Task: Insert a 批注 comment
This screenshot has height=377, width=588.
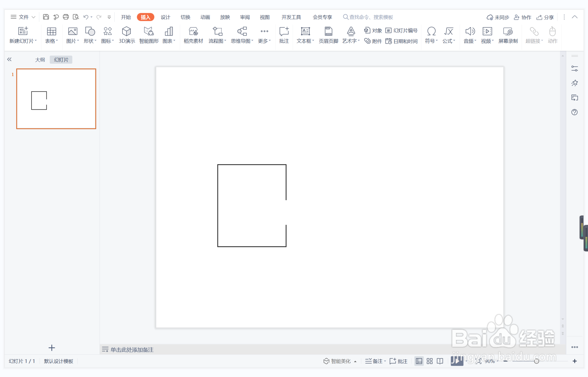Action: (x=284, y=35)
